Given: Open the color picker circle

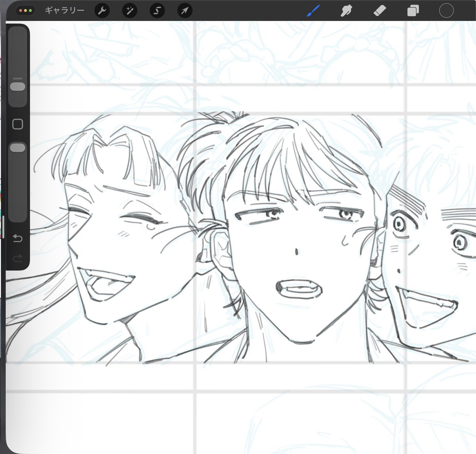Looking at the screenshot, I should (446, 11).
